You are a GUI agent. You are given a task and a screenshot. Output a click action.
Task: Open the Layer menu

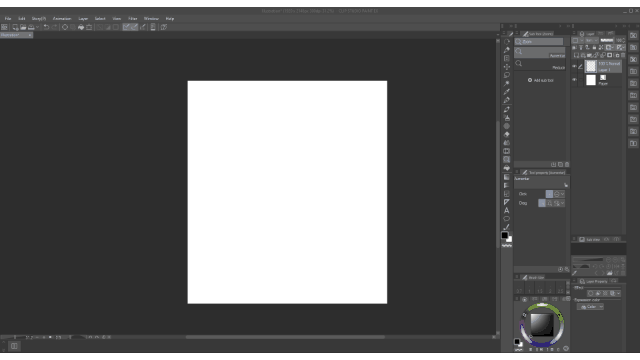tap(83, 19)
